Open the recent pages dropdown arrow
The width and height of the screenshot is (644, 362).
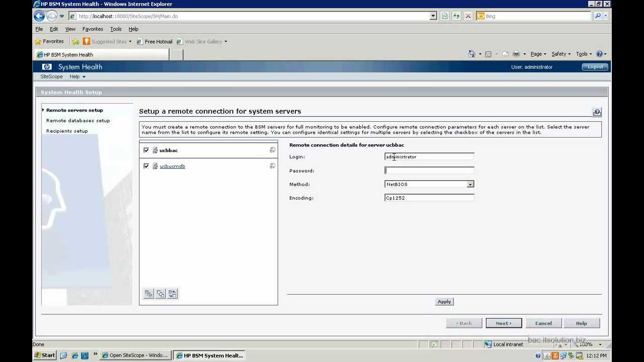pos(62,16)
